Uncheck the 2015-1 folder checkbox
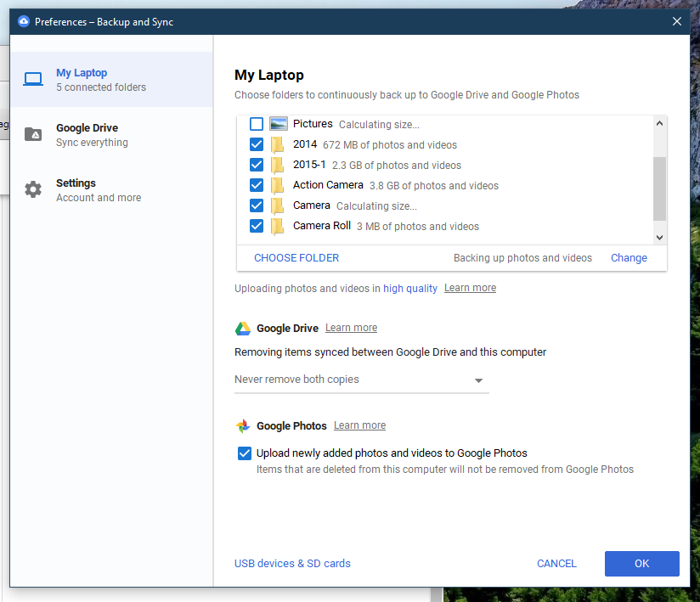 point(257,165)
